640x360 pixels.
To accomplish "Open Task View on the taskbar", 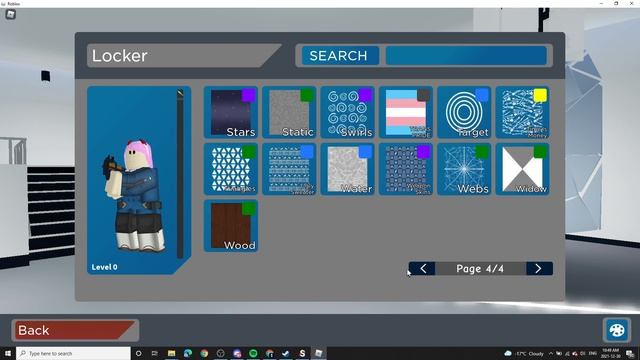I will coord(154,353).
